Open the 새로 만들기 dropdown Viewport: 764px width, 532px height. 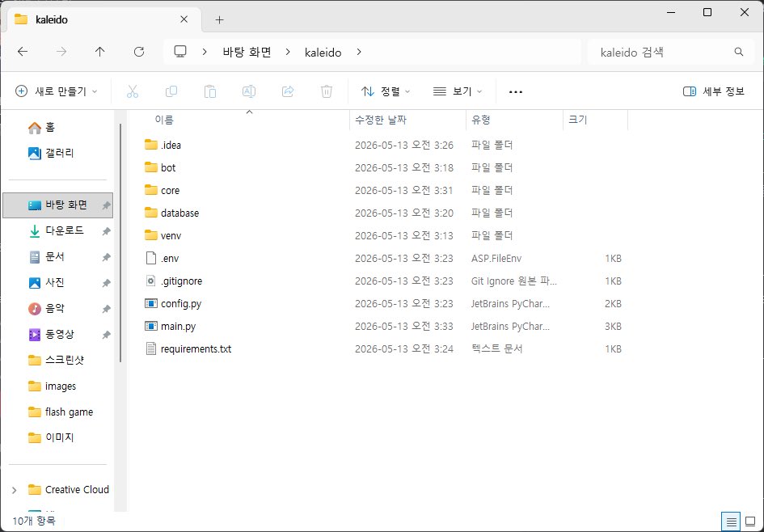57,91
